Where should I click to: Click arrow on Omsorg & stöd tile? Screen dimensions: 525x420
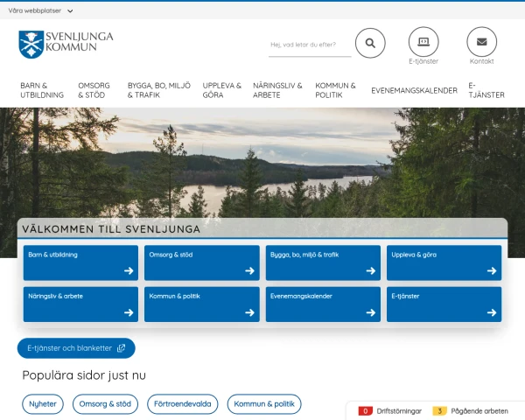click(249, 270)
